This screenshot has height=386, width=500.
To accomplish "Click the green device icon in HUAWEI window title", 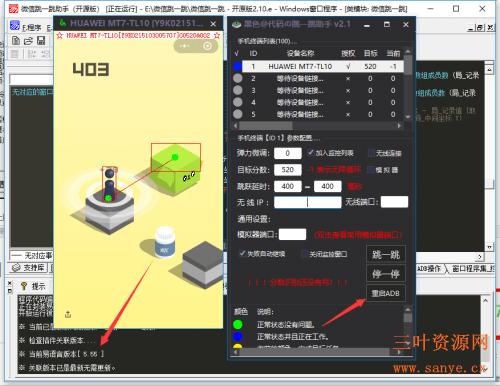I will (62, 23).
